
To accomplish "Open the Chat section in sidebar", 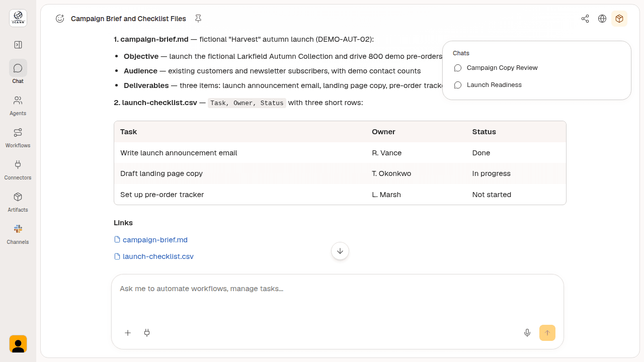I will point(18,72).
